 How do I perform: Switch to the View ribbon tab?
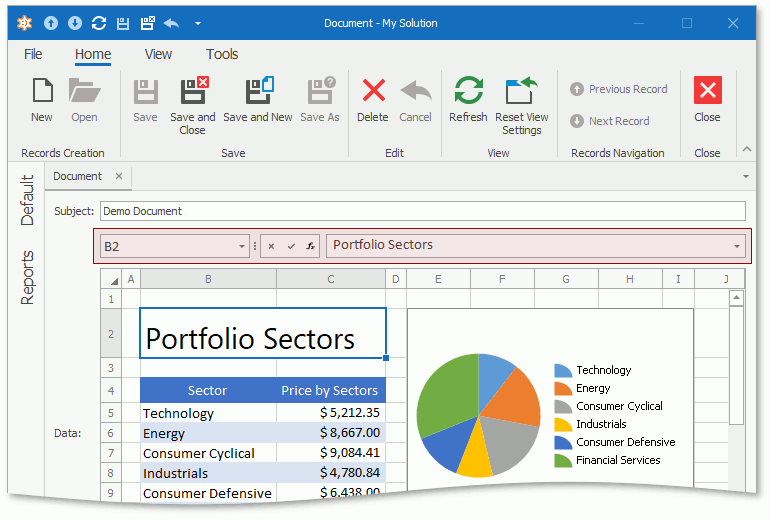[158, 54]
